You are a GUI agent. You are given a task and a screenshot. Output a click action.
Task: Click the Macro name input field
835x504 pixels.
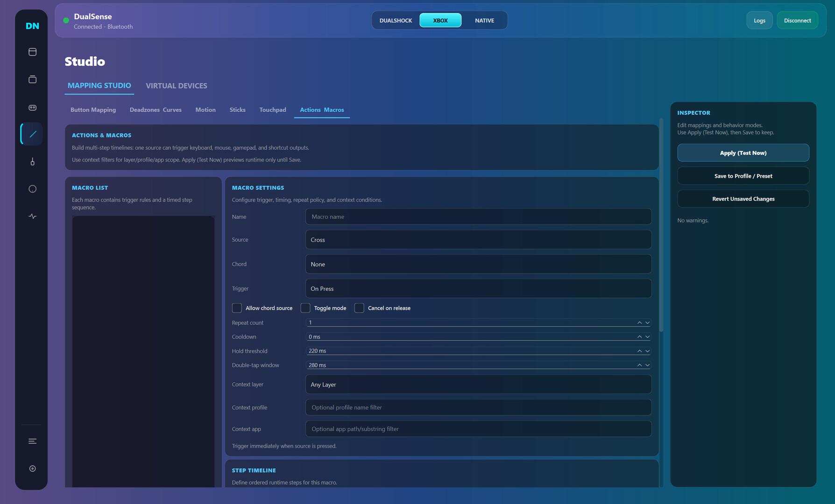(478, 217)
